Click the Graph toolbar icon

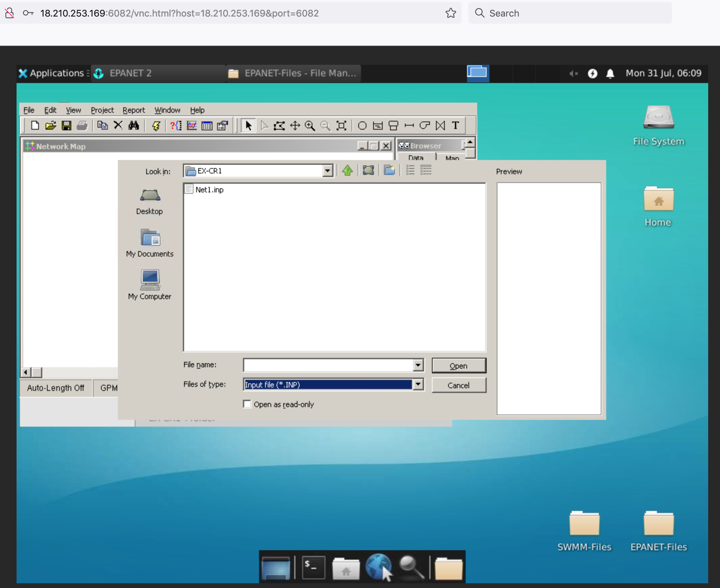pyautogui.click(x=192, y=126)
